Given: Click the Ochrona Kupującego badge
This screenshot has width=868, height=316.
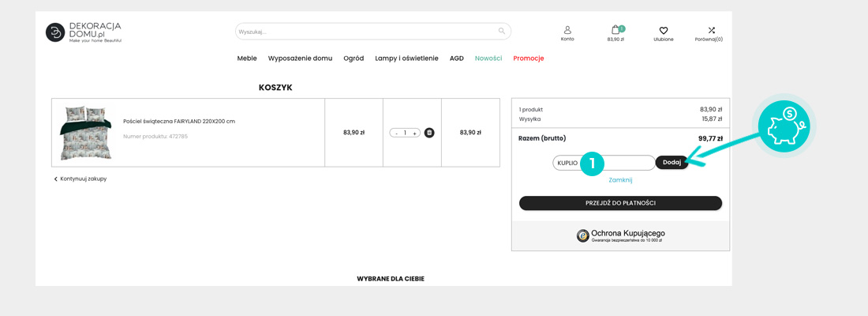Looking at the screenshot, I should (620, 235).
